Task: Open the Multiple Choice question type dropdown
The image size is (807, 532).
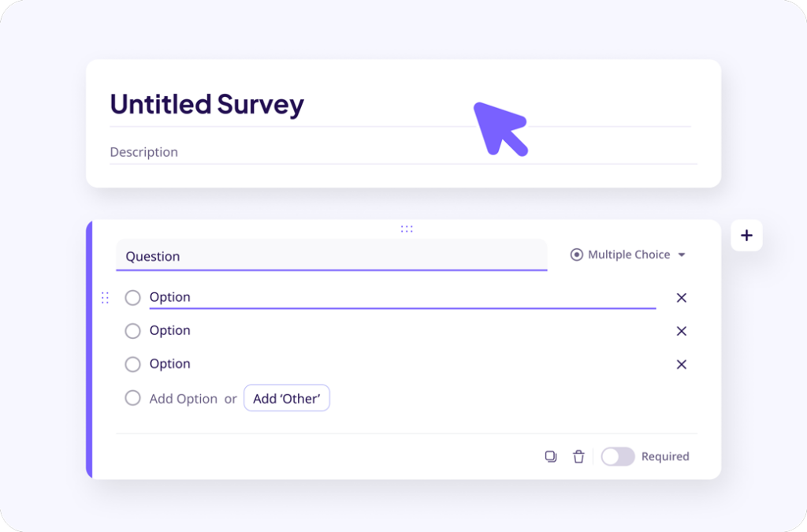Action: pyautogui.click(x=628, y=255)
